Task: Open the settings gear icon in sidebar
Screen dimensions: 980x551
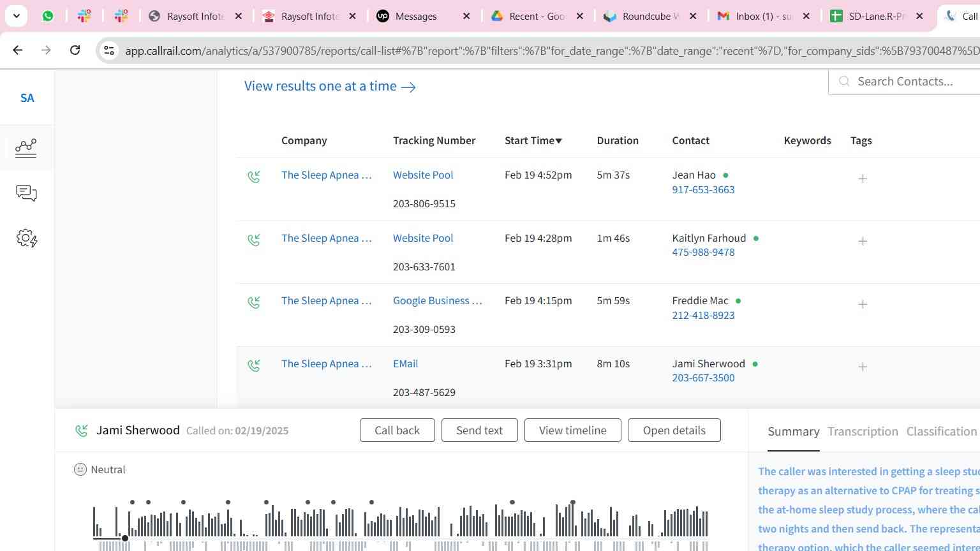Action: pyautogui.click(x=26, y=239)
